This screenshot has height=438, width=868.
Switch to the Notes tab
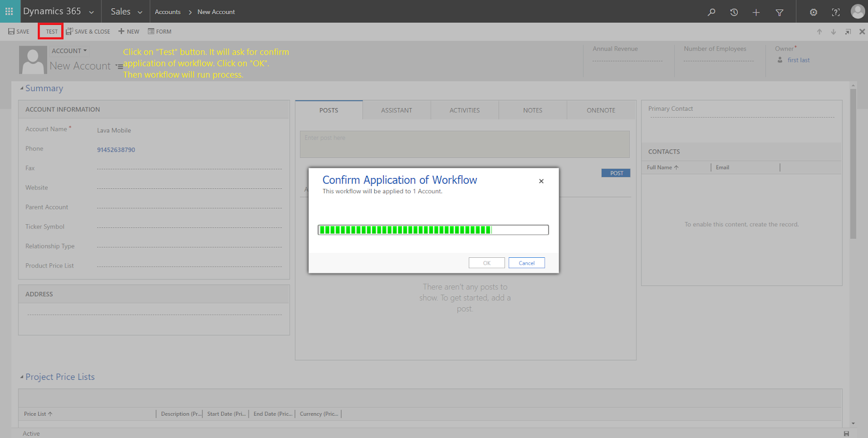(x=533, y=110)
